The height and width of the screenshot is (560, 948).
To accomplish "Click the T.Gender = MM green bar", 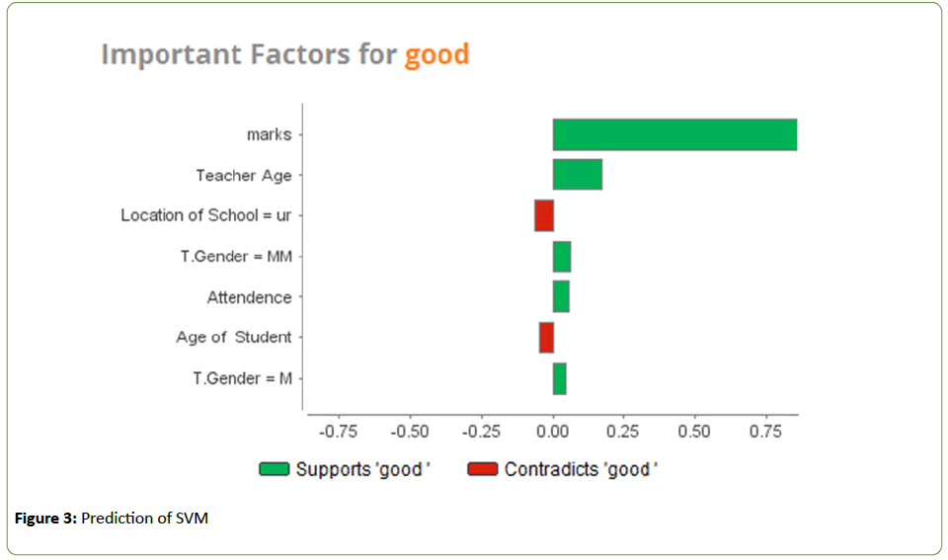I will 562,257.
